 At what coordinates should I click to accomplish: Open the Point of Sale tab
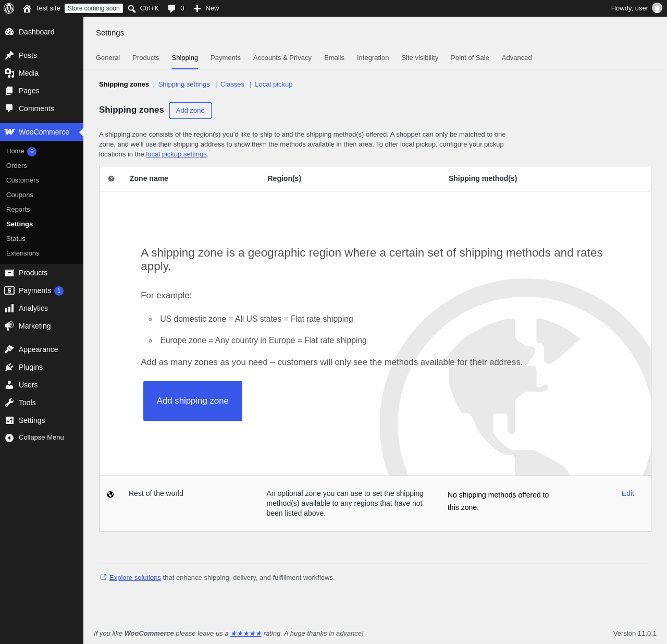pos(470,58)
